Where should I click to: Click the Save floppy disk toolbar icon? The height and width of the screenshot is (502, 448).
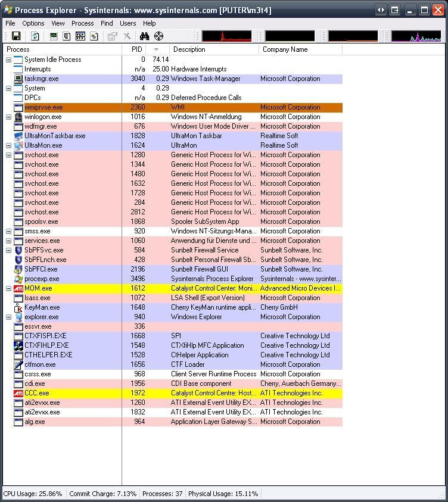[16, 36]
